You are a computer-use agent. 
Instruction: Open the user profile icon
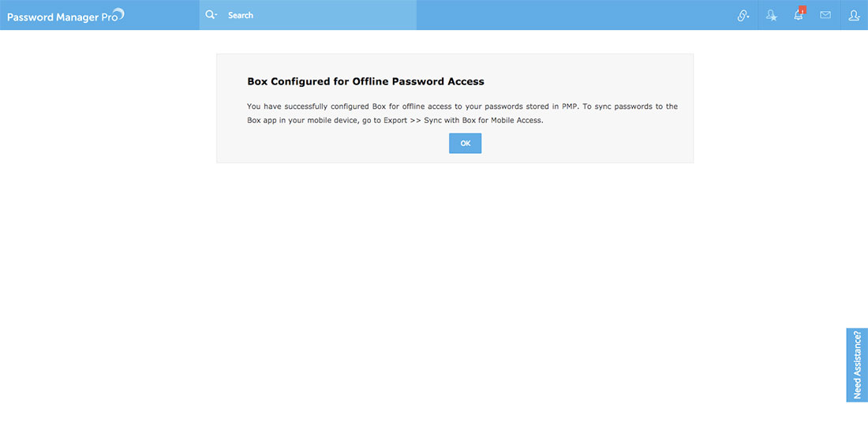(854, 16)
